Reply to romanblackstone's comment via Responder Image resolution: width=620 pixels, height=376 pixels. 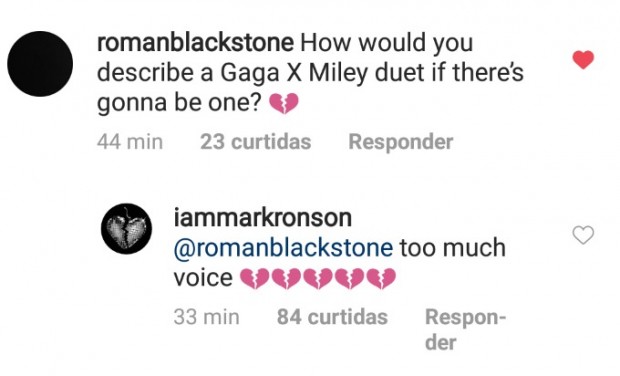tap(401, 142)
